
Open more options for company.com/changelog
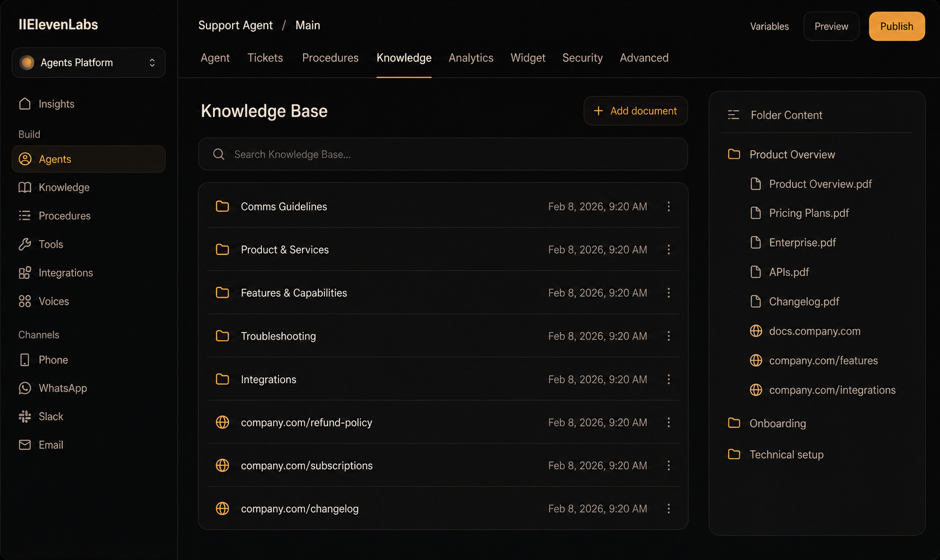pyautogui.click(x=669, y=509)
